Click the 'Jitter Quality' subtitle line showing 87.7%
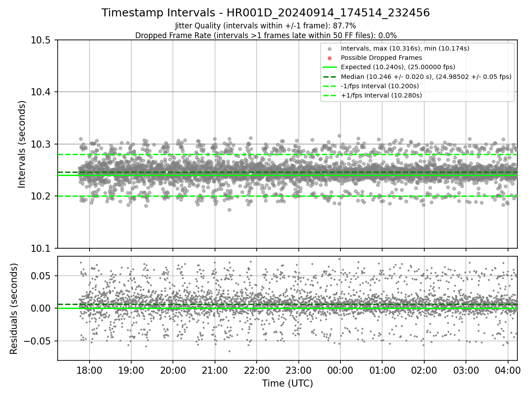This screenshot has width=532, height=399. (x=266, y=26)
